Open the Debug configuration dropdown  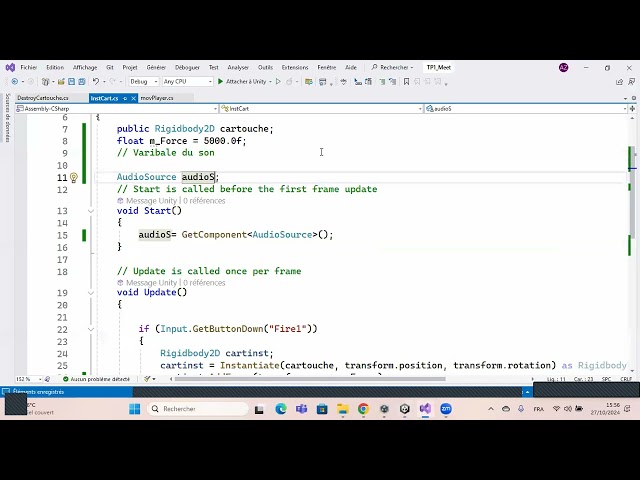pyautogui.click(x=143, y=82)
